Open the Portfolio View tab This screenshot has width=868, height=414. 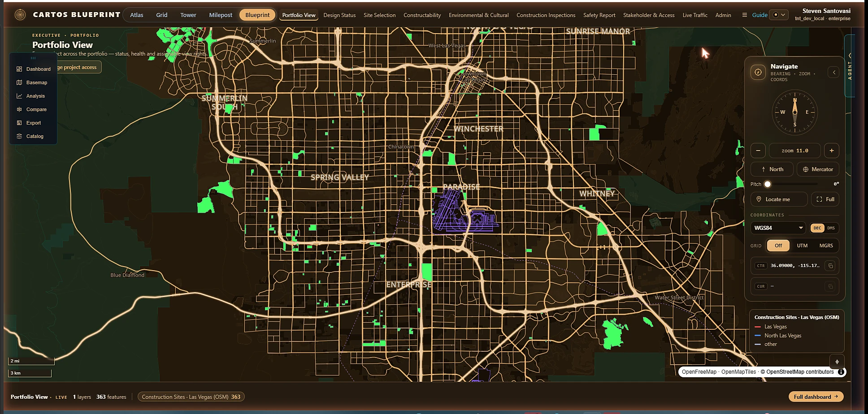tap(299, 15)
